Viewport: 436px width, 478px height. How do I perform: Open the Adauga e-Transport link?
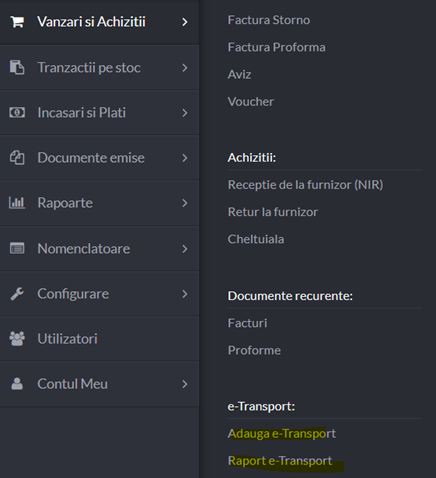click(x=282, y=434)
